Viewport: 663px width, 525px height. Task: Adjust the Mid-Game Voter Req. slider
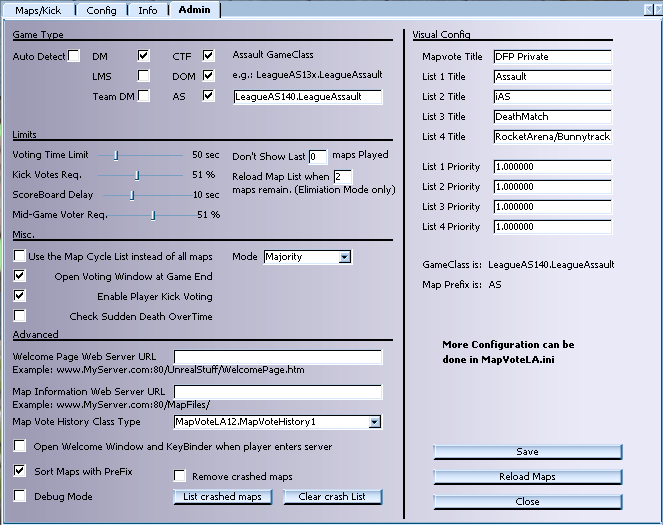pyautogui.click(x=153, y=215)
